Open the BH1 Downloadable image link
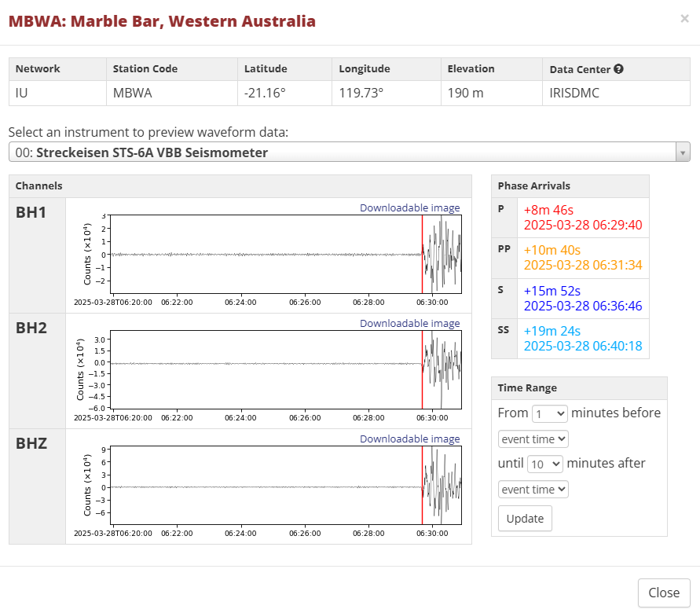Viewport: 700px width, 613px height. 409,208
